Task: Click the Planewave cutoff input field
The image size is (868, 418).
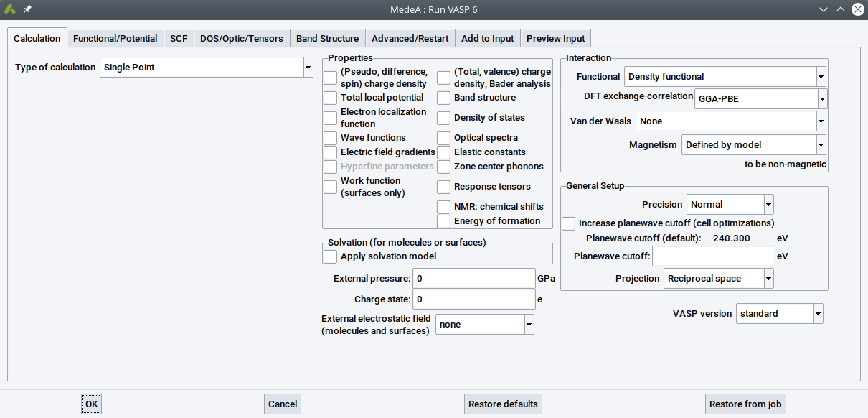Action: tap(713, 256)
